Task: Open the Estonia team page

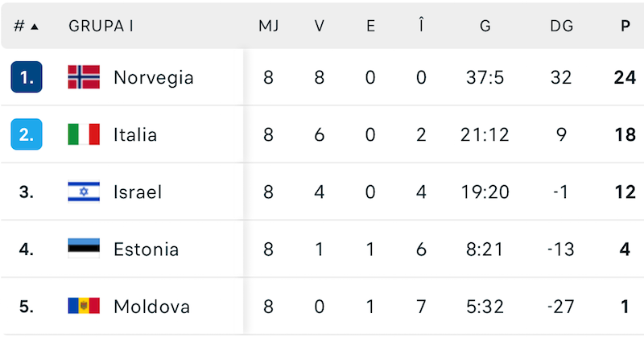Action: point(146,249)
